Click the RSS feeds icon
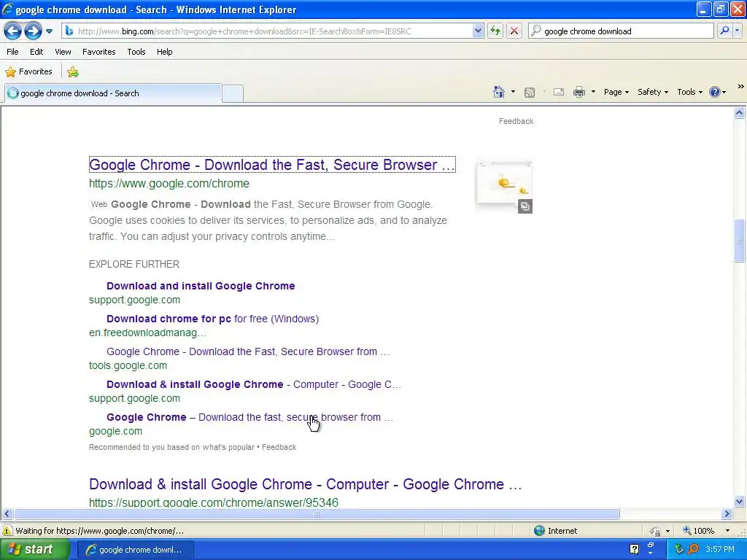747x560 pixels. tap(530, 93)
